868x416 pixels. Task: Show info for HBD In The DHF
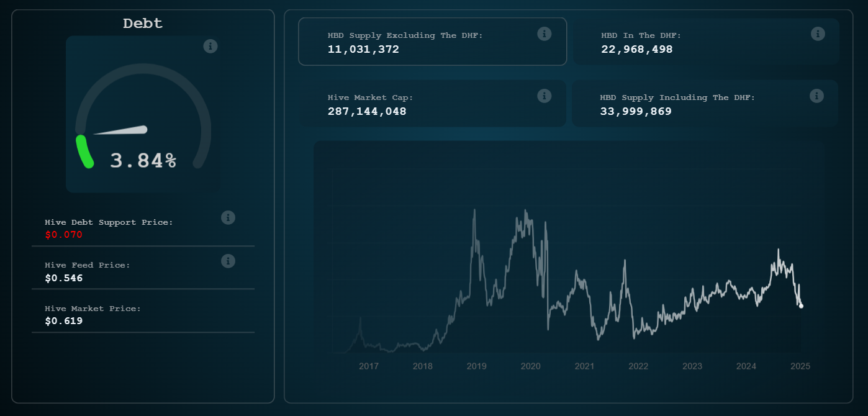(818, 34)
